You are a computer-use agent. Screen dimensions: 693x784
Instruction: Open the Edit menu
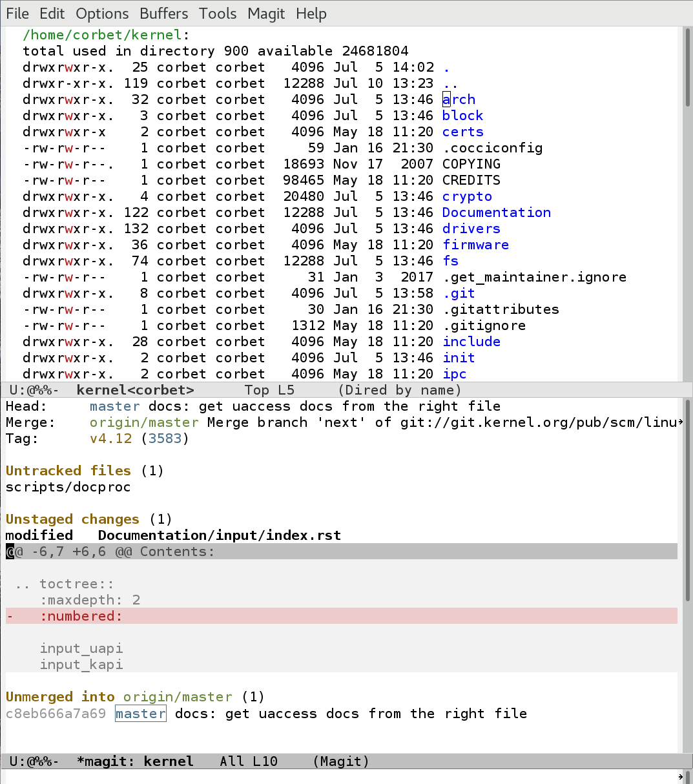click(52, 14)
